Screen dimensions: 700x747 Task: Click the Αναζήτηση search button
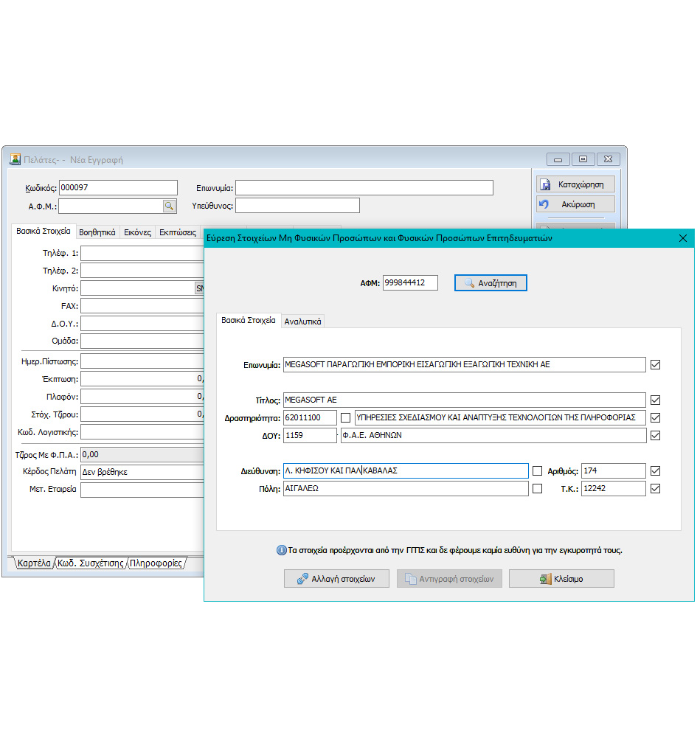click(x=491, y=283)
